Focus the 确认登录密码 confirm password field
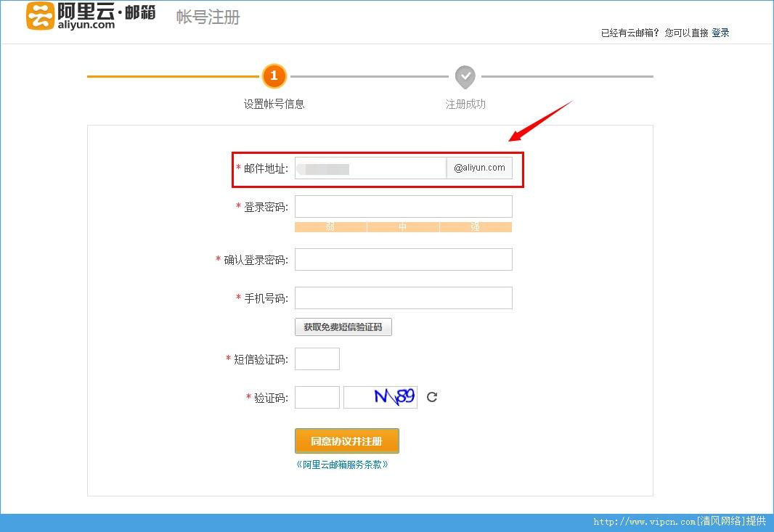Screen dimensions: 774x532 click(403, 260)
